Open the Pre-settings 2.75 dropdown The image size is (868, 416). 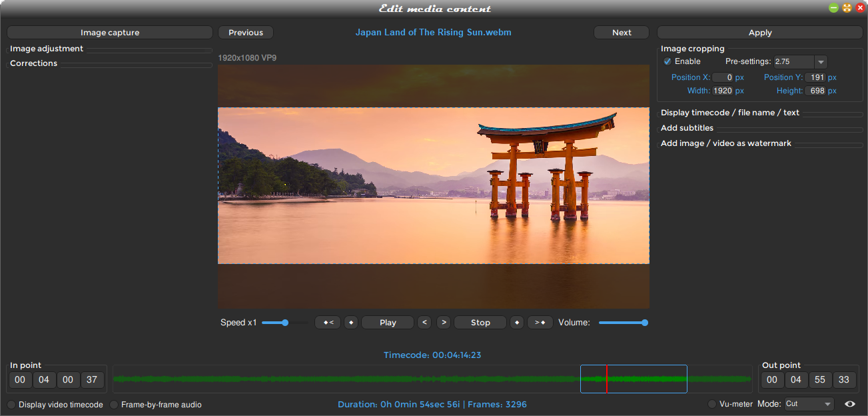pyautogui.click(x=821, y=61)
